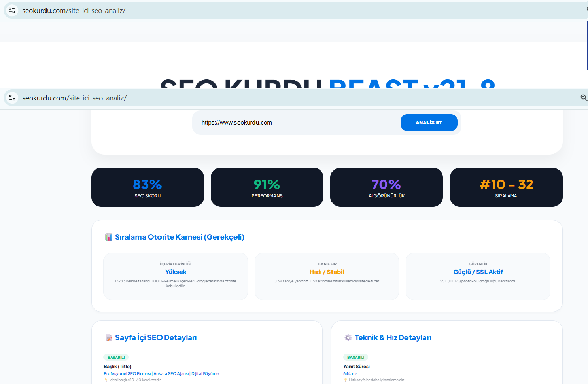Click the SSL (HTTPS) protokolü description text
588x384 pixels.
pyautogui.click(x=478, y=281)
